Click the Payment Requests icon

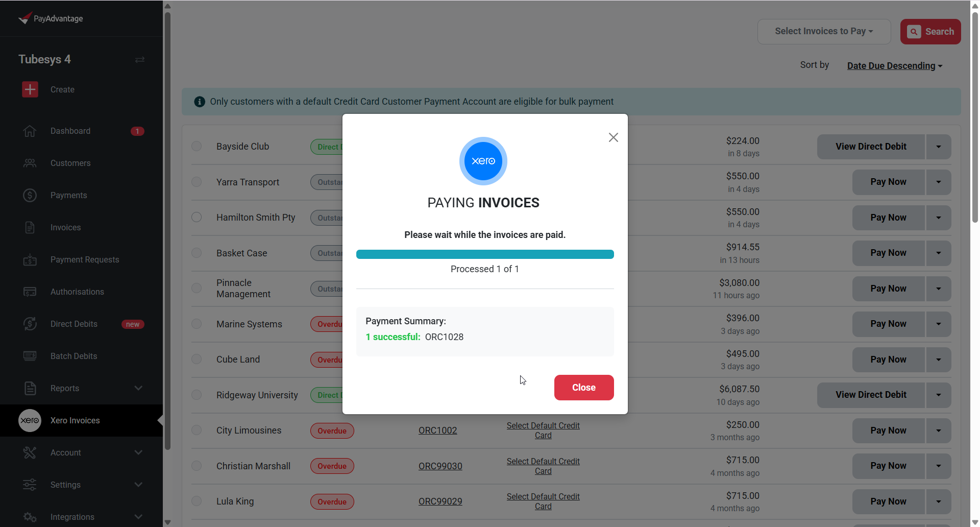click(30, 260)
